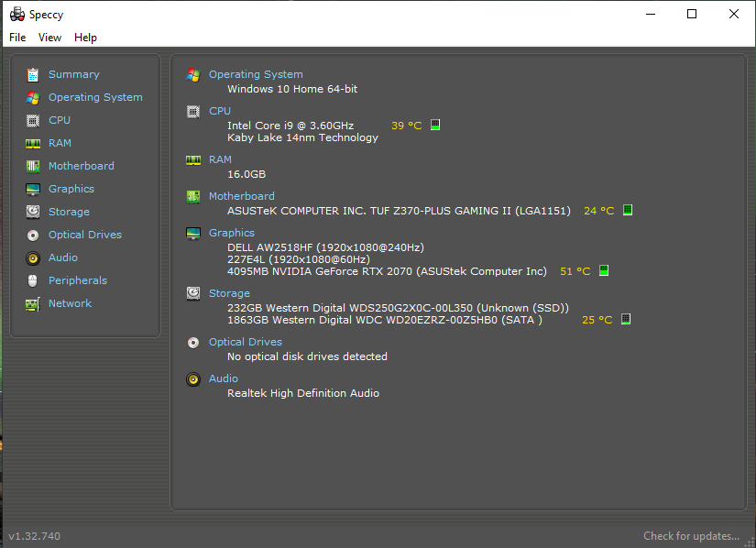
Task: Click the Graphics monitor icon in main panel
Action: (x=193, y=234)
